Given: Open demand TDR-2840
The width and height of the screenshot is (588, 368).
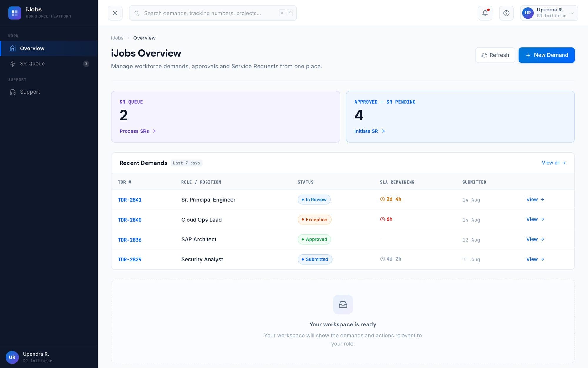Looking at the screenshot, I should pyautogui.click(x=130, y=220).
